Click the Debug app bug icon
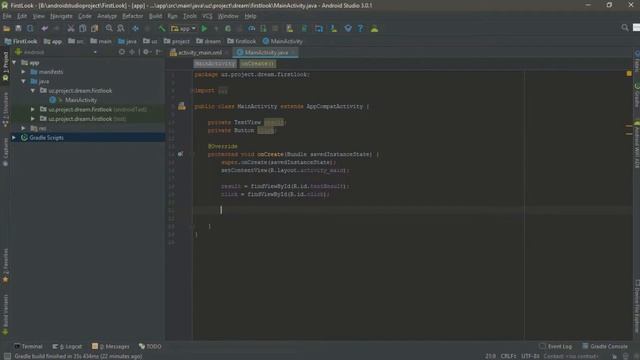This screenshot has height=360, width=640. 228,29
